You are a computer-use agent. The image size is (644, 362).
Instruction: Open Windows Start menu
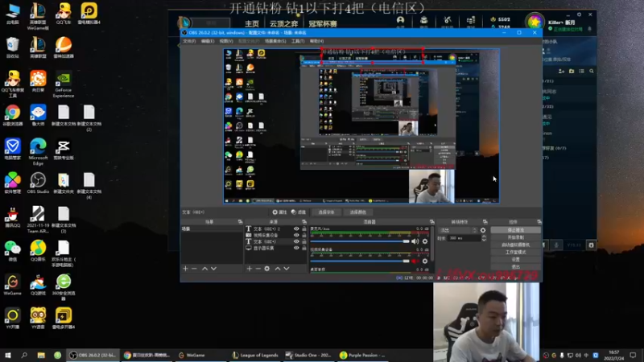8,355
